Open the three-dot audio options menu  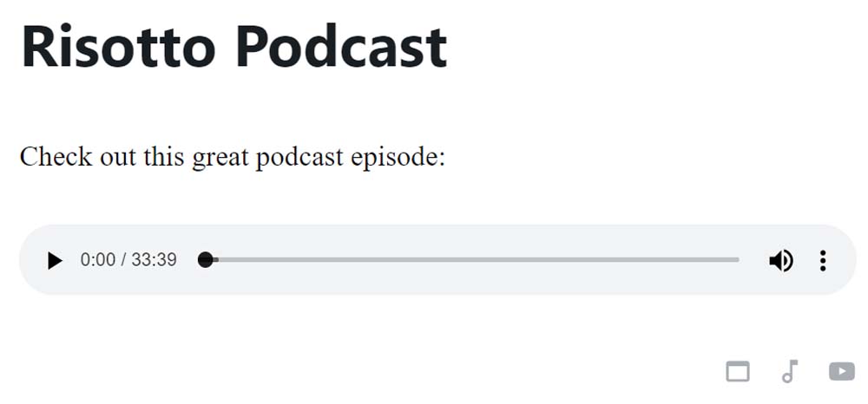click(823, 260)
